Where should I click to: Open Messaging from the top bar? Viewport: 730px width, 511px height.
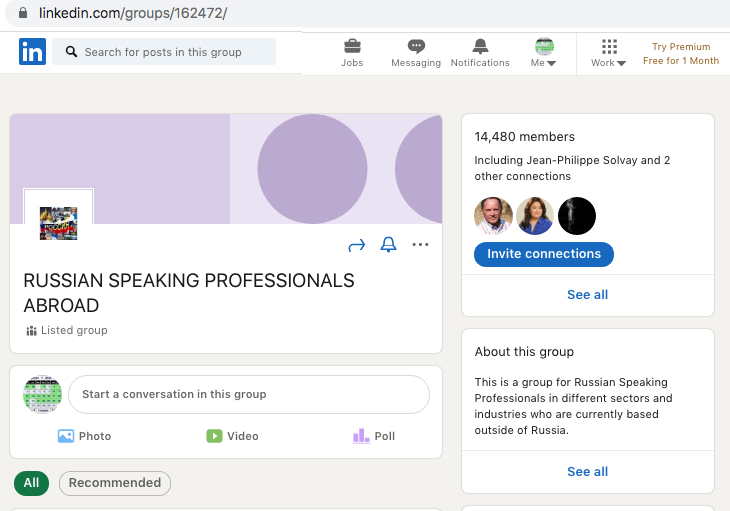click(x=416, y=52)
